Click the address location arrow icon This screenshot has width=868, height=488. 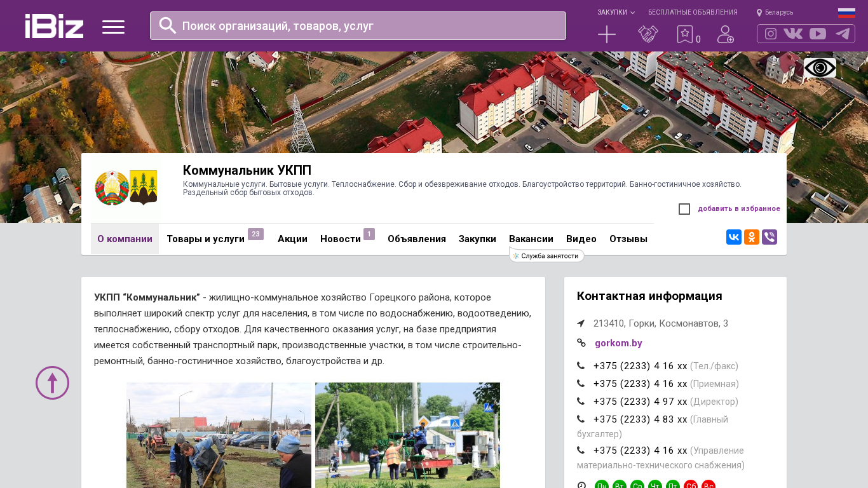coord(581,323)
